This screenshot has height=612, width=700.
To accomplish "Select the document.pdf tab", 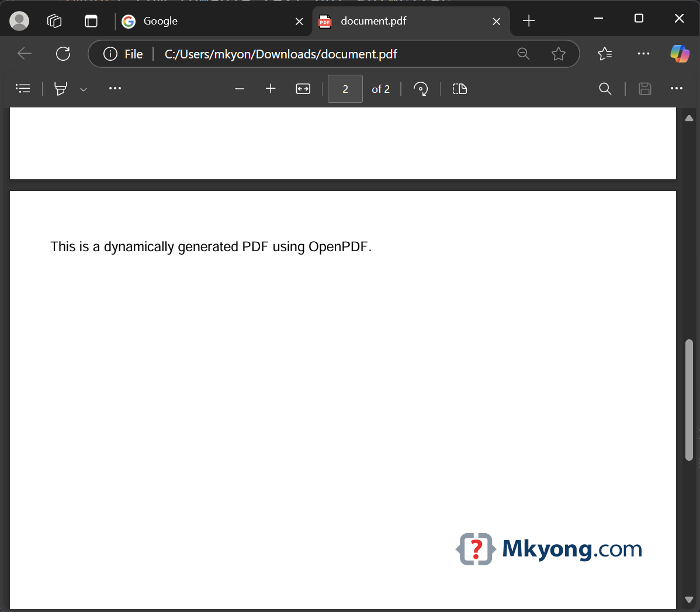I will 386,21.
